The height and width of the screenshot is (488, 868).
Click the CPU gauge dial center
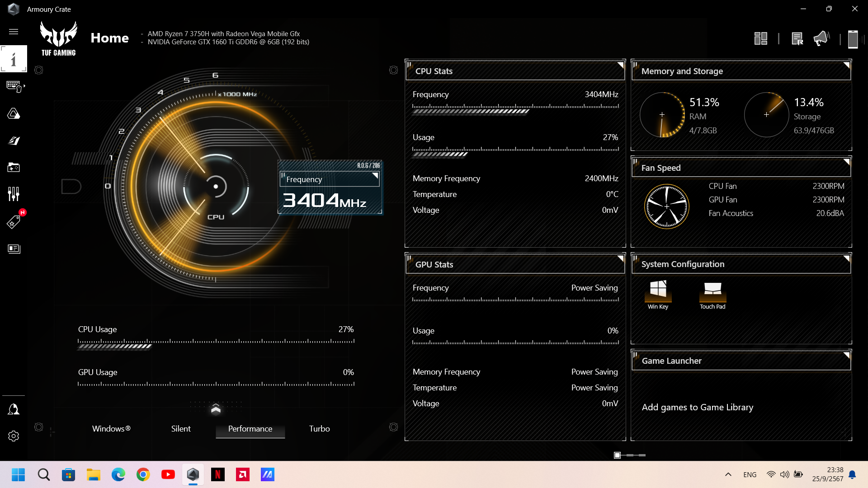pyautogui.click(x=216, y=187)
